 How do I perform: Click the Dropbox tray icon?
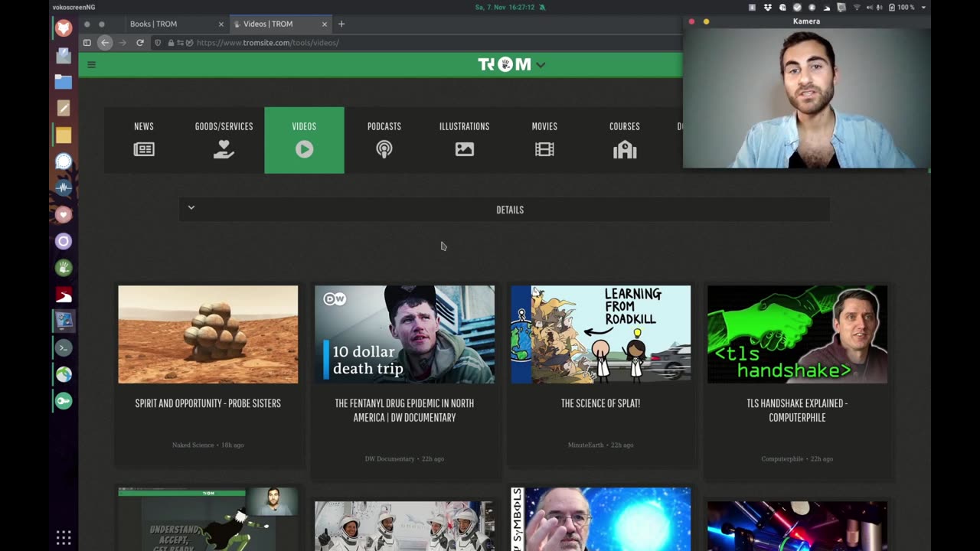click(767, 7)
